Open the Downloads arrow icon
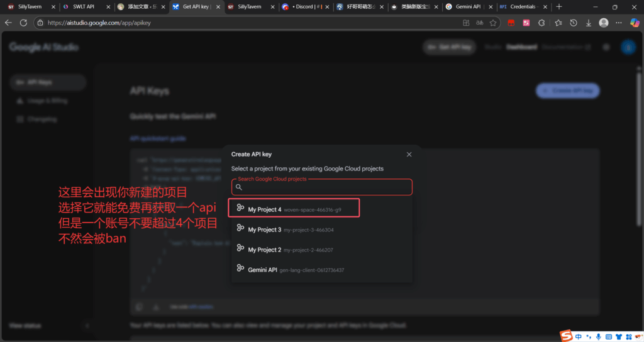 [x=589, y=23]
